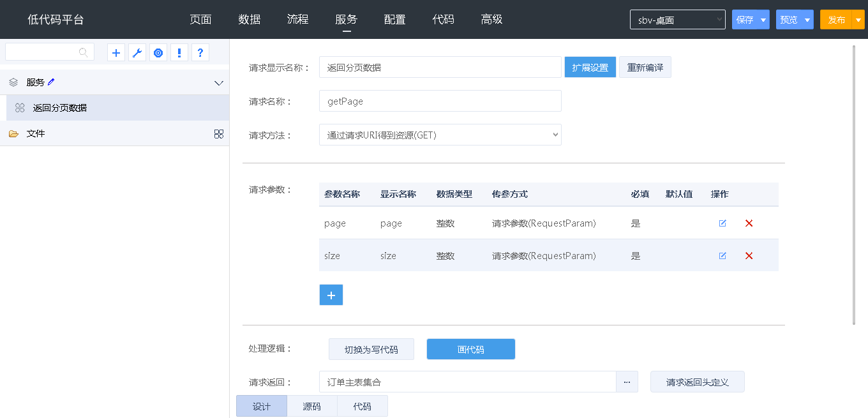The image size is (868, 418).
Task: Collapse the 服务 section chevron
Action: pos(219,83)
